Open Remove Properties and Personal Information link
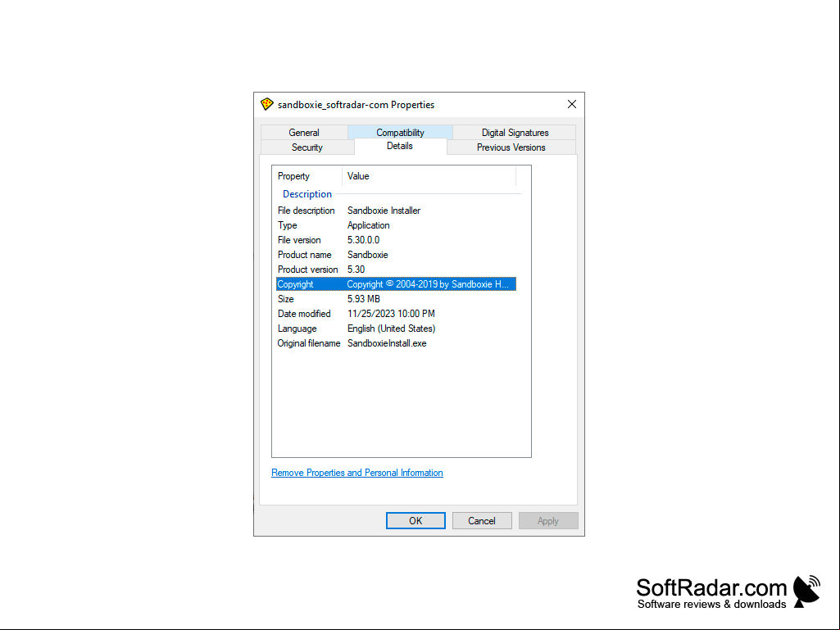Image resolution: width=840 pixels, height=630 pixels. click(x=357, y=473)
